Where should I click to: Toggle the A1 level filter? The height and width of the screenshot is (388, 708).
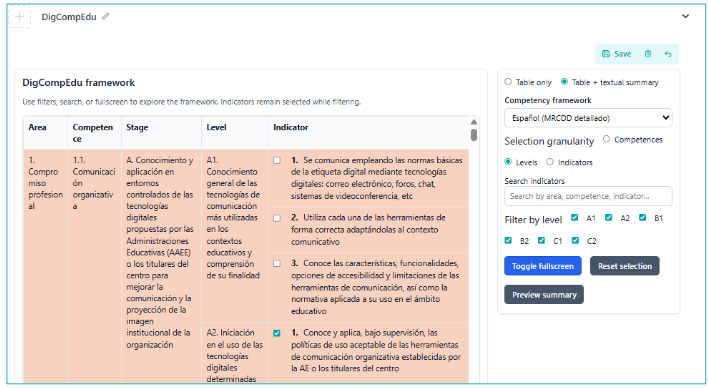point(574,218)
